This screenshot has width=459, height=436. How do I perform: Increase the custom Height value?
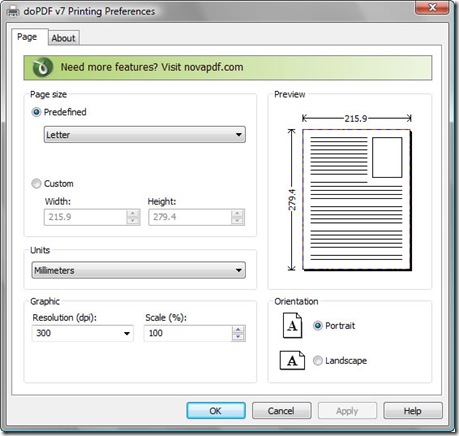tap(237, 214)
